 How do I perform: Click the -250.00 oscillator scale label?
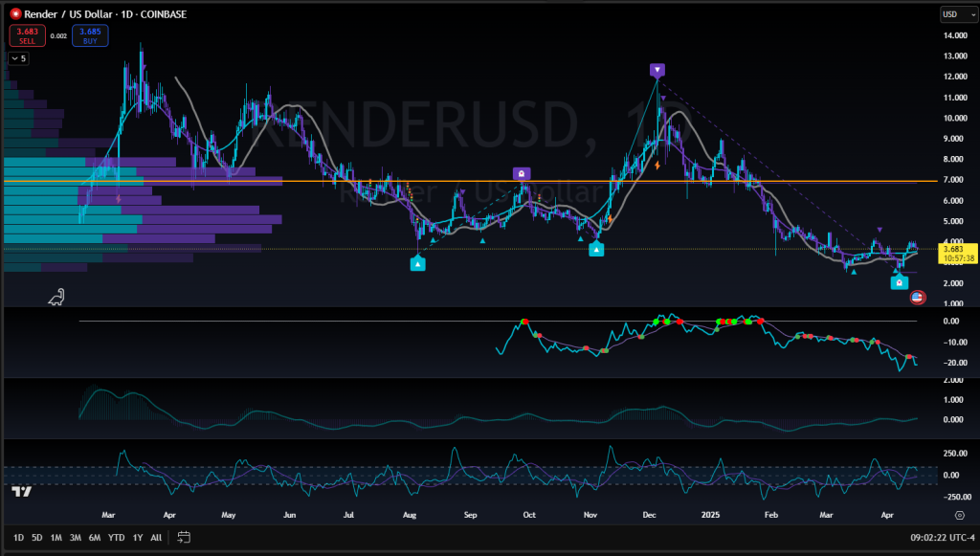(957, 498)
